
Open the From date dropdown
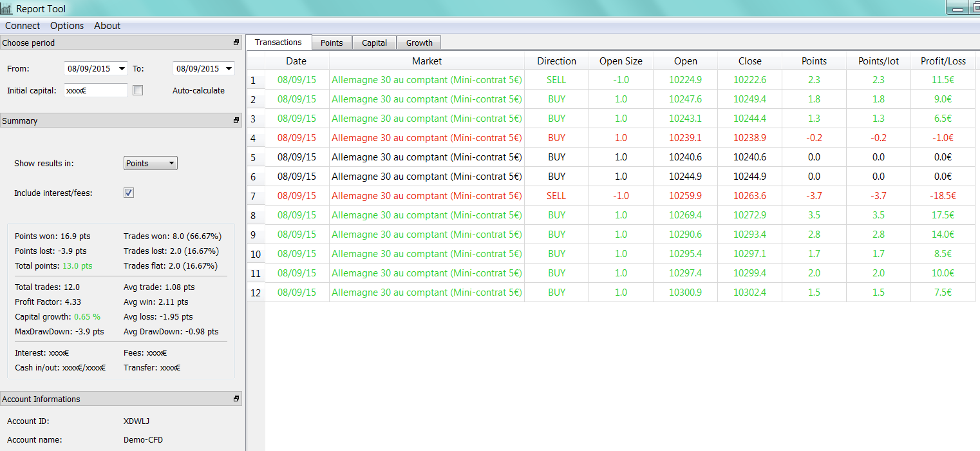(x=122, y=69)
